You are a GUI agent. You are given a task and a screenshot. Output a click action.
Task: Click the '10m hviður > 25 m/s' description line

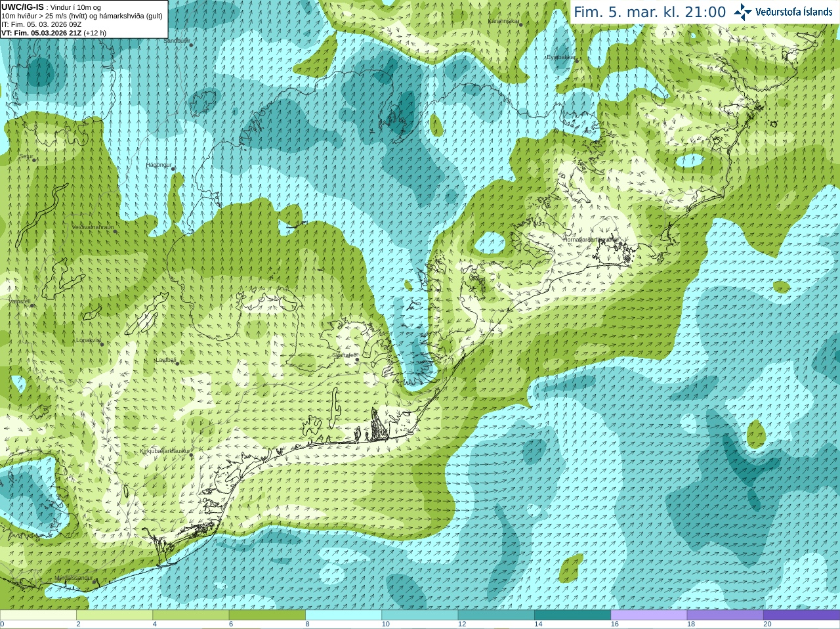click(x=82, y=16)
